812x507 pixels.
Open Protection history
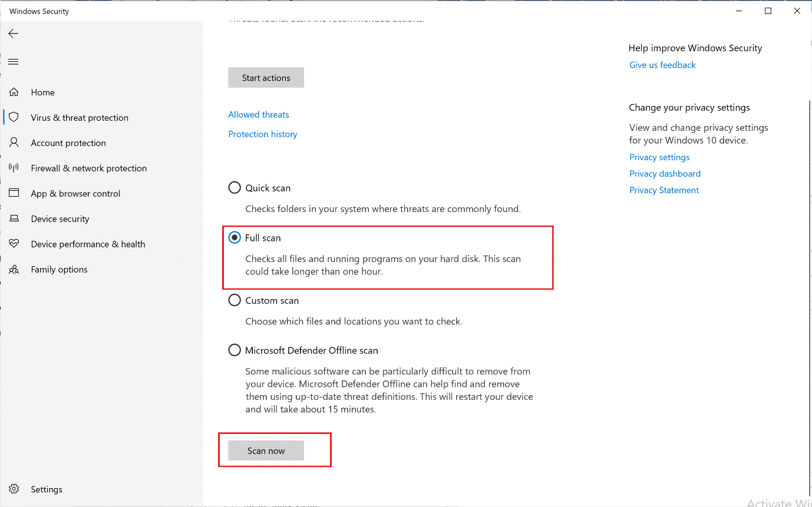pyautogui.click(x=262, y=134)
